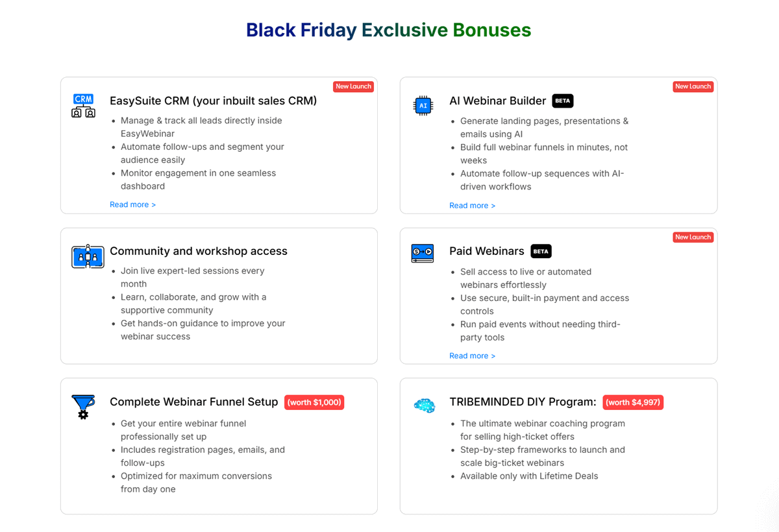The width and height of the screenshot is (779, 532).
Task: Click the worth $4,997 badge
Action: pyautogui.click(x=633, y=402)
